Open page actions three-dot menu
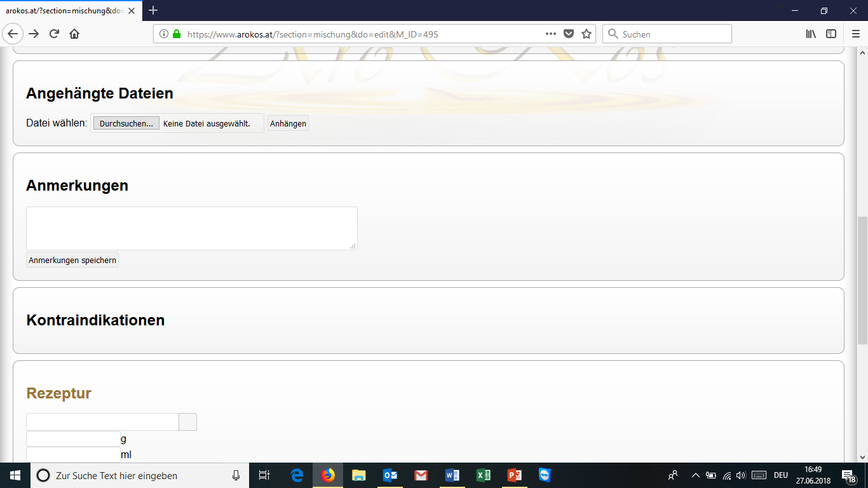The height and width of the screenshot is (488, 868). pos(551,34)
